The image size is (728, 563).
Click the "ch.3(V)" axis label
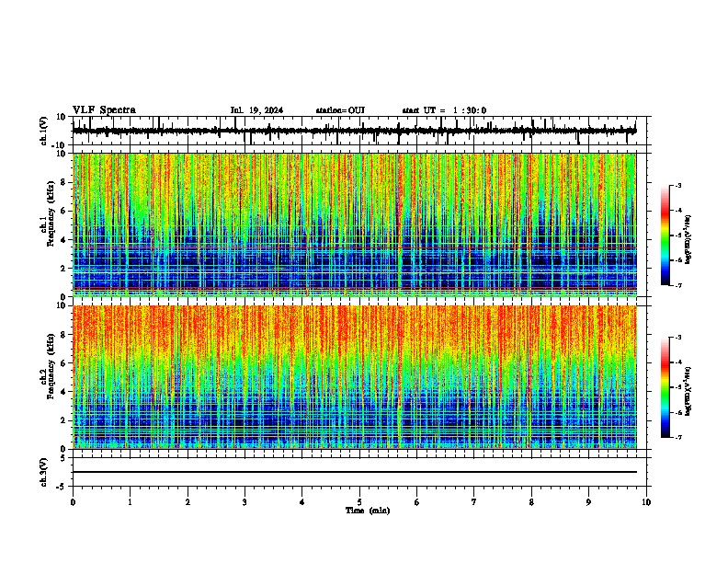pyautogui.click(x=44, y=472)
